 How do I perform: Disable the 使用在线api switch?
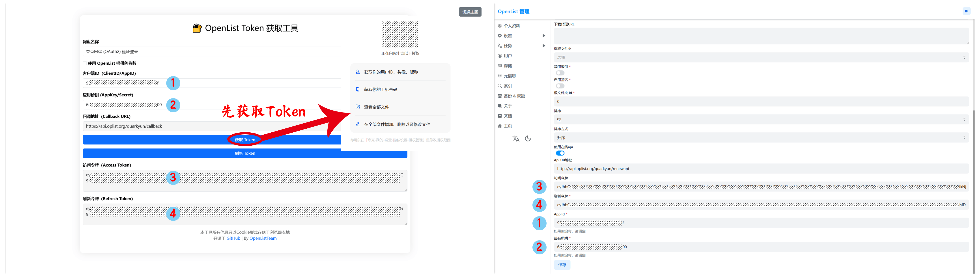[x=560, y=153]
